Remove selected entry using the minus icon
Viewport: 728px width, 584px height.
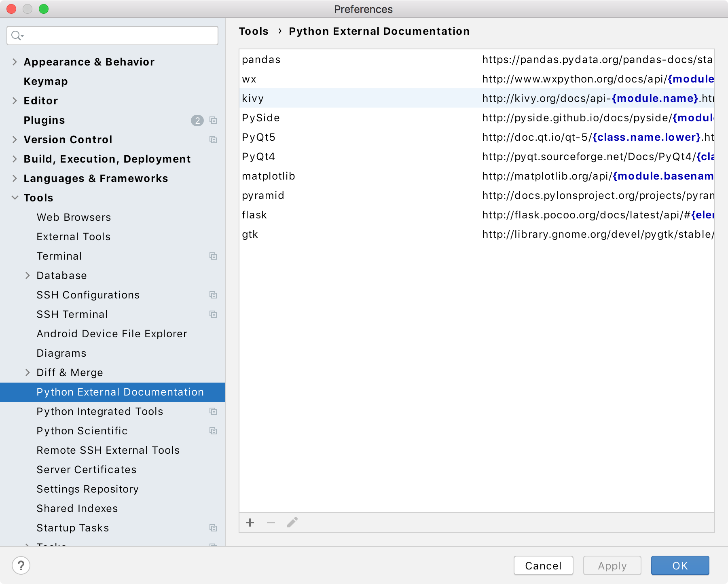[x=270, y=523]
